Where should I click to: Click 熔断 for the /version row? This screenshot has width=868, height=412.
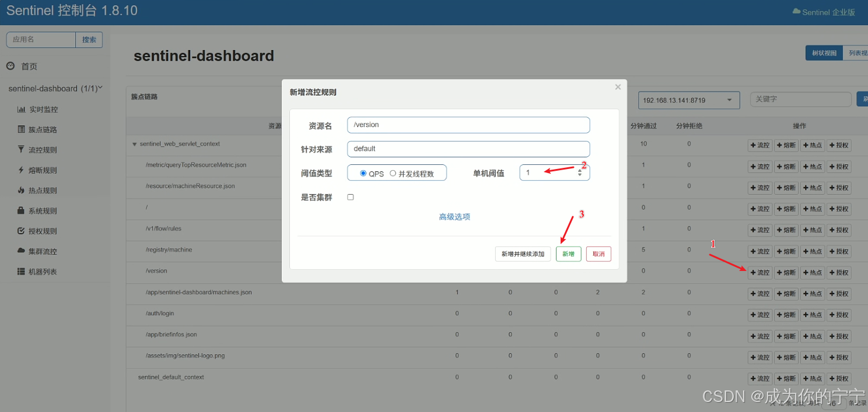click(786, 273)
